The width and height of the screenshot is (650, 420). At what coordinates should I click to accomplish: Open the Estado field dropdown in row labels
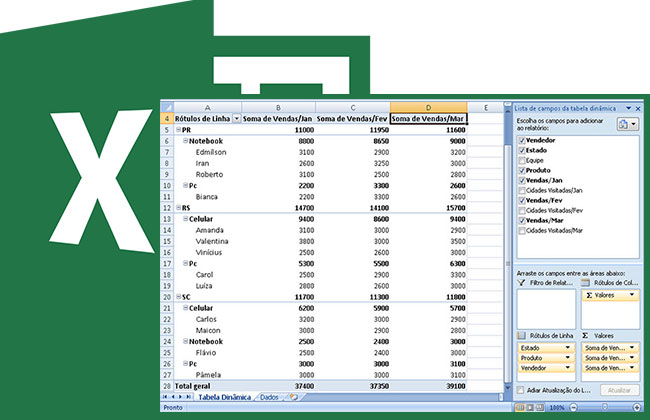pos(568,348)
